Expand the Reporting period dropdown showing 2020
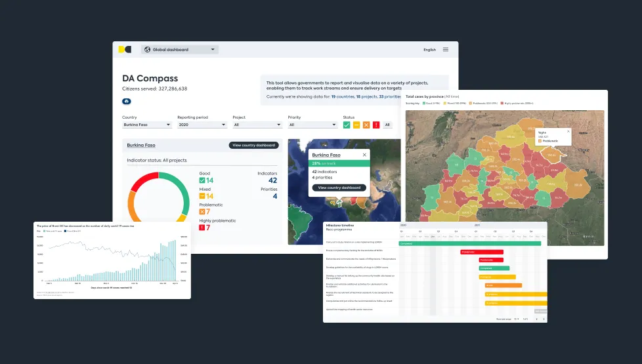Viewport: 642px width, 364px height. tap(202, 125)
